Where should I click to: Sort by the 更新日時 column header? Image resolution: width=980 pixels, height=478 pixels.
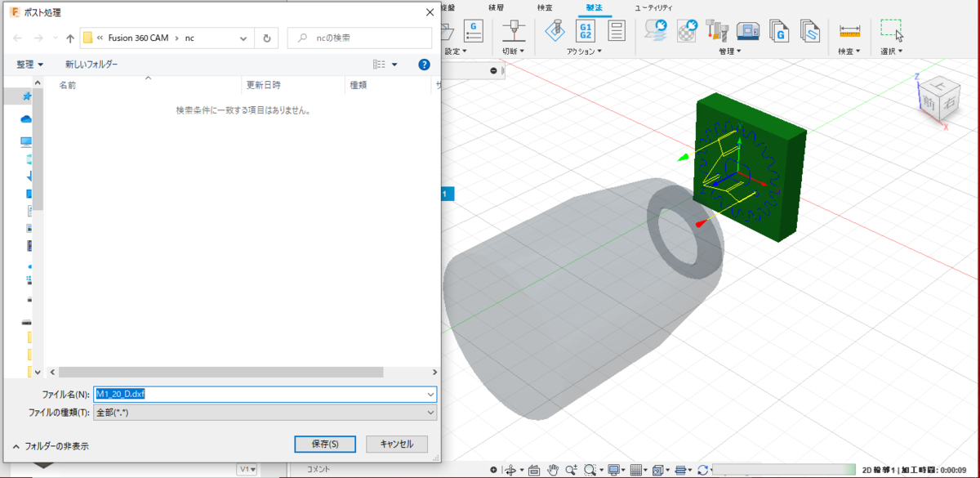click(x=263, y=85)
